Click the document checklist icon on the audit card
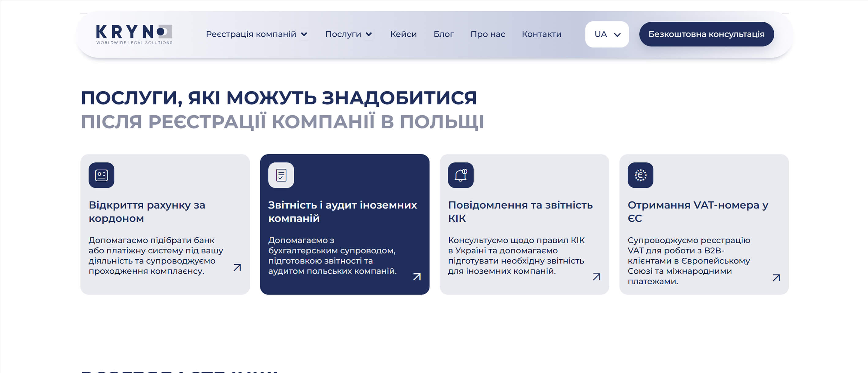This screenshot has width=868, height=373. click(x=281, y=175)
